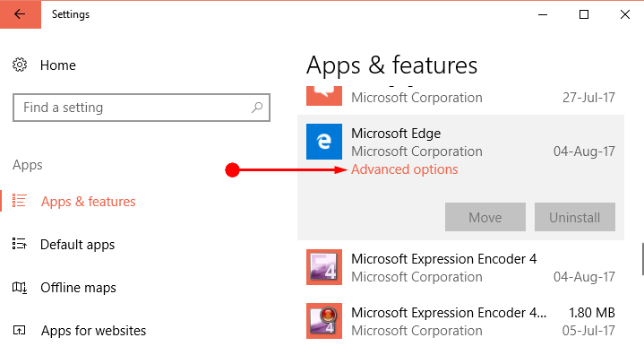644x355 pixels.
Task: Click the Move button
Action: point(485,217)
